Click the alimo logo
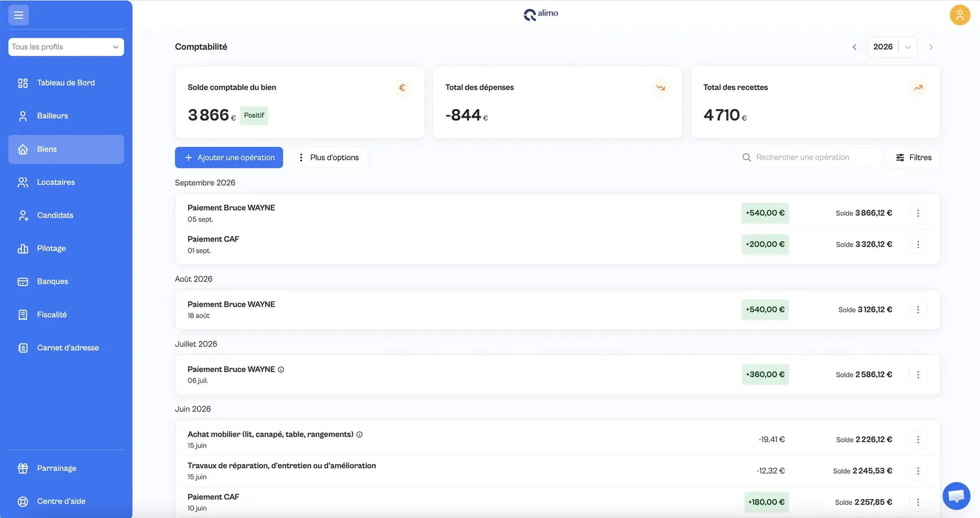The height and width of the screenshot is (518, 980). (x=541, y=14)
